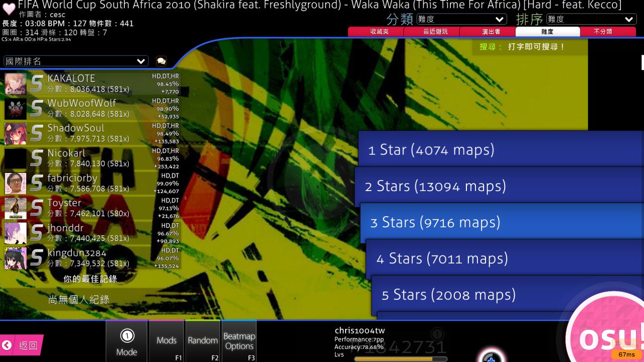Image resolution: width=644 pixels, height=362 pixels.
Task: Open the chat bubble icon beside 國際排名
Action: [x=161, y=61]
